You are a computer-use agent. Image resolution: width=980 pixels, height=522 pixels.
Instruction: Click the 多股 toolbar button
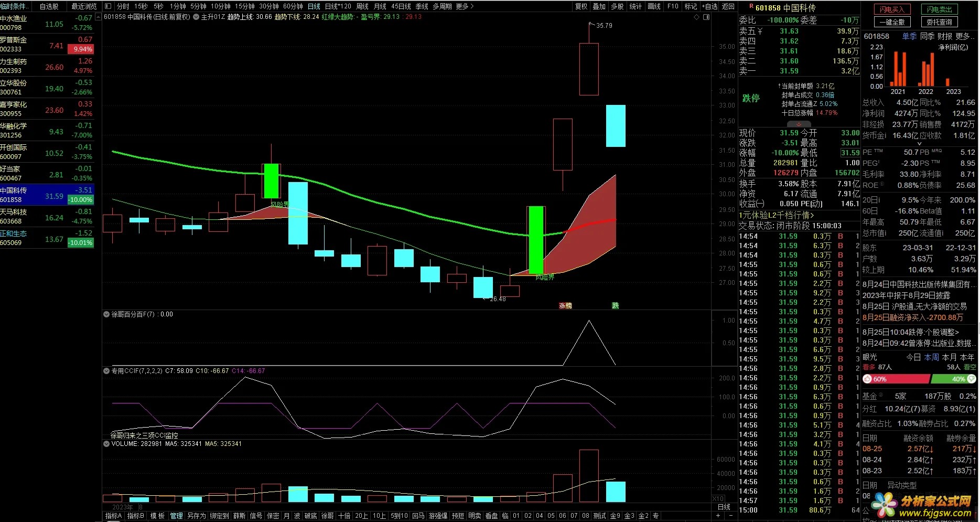(618, 6)
